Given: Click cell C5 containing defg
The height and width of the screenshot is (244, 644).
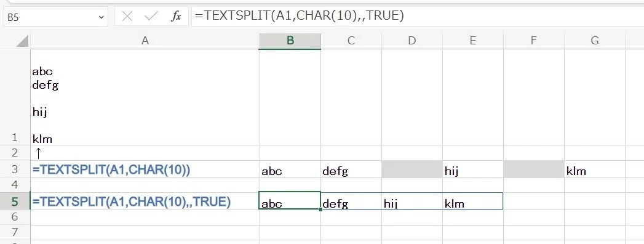Looking at the screenshot, I should tap(351, 201).
